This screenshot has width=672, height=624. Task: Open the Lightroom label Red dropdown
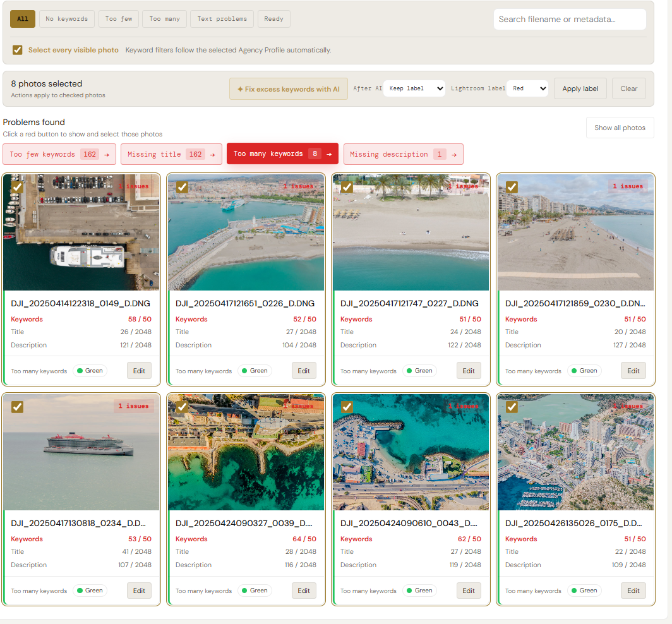[527, 88]
